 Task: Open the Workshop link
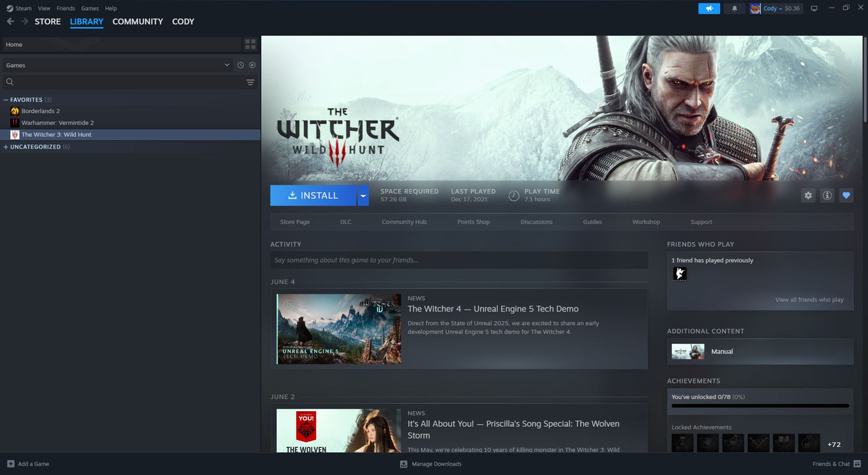click(x=646, y=222)
